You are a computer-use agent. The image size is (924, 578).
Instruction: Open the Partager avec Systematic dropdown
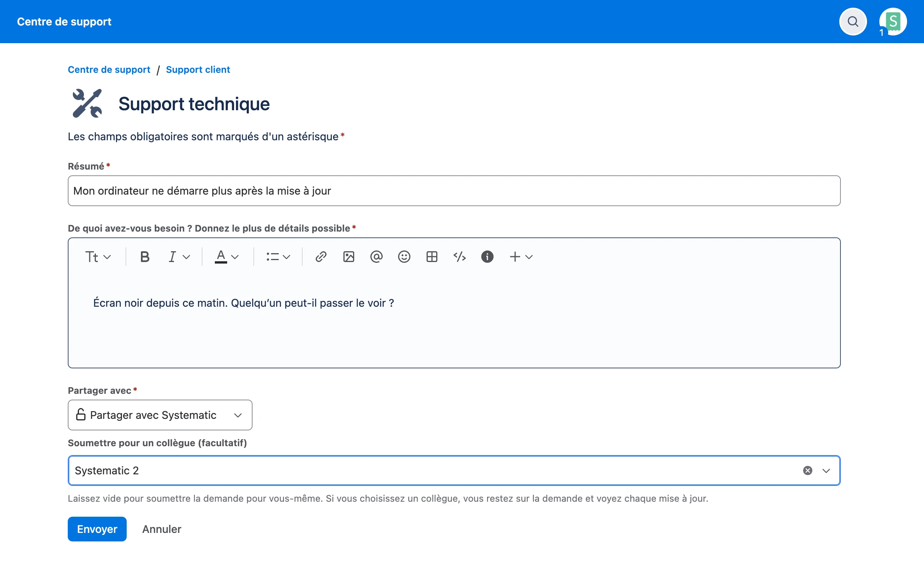pyautogui.click(x=160, y=415)
